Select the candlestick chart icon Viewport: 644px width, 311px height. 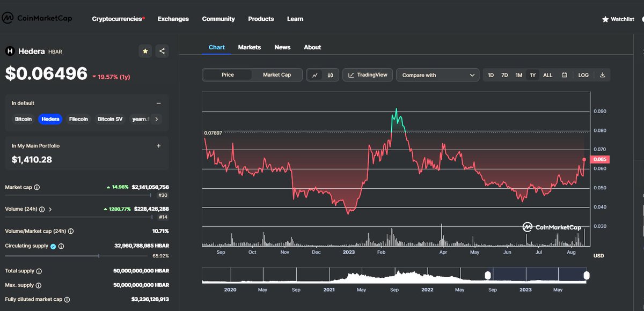tap(330, 75)
